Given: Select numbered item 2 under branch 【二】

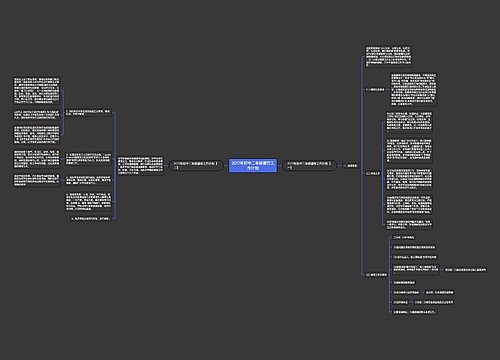Looking at the screenshot, I should [88, 159].
